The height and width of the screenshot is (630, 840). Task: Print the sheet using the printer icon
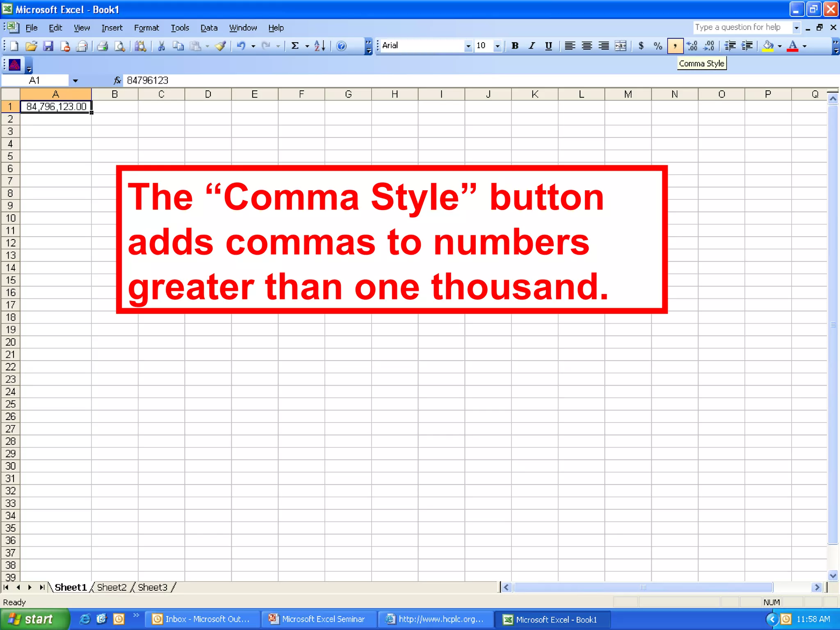pos(103,46)
